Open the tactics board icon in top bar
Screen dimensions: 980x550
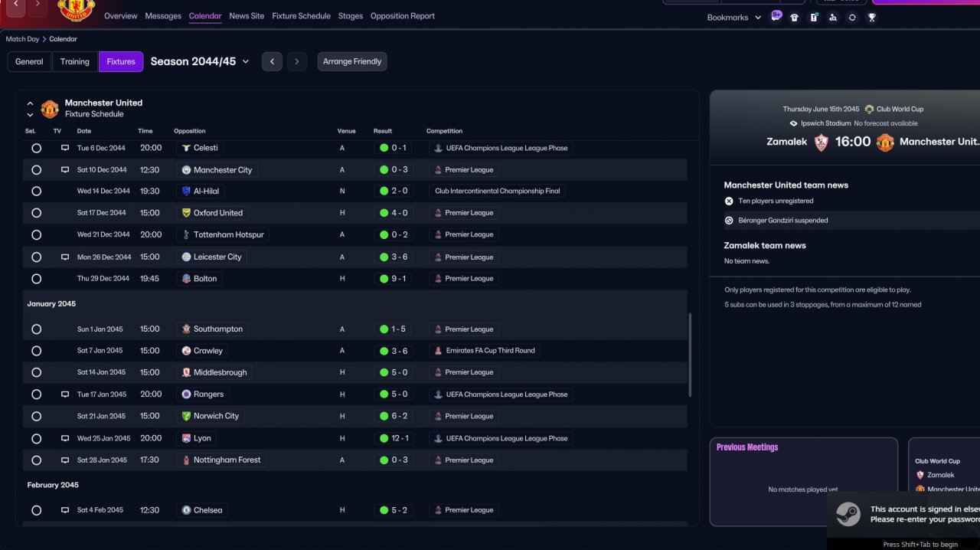(814, 17)
